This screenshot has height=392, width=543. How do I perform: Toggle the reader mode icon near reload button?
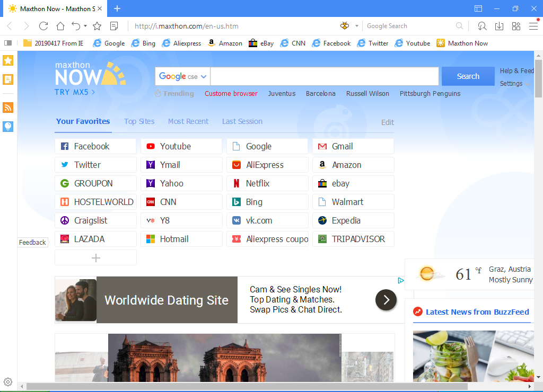coord(113,25)
